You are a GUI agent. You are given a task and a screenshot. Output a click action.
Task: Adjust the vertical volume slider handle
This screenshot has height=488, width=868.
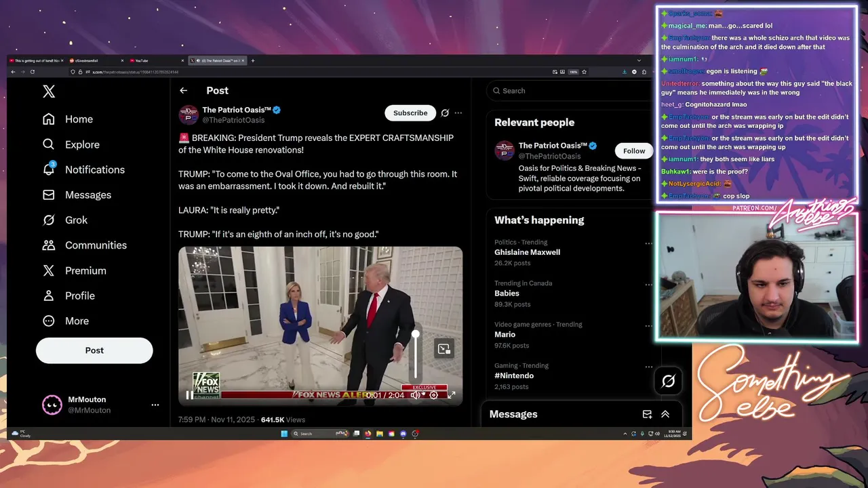(x=416, y=334)
